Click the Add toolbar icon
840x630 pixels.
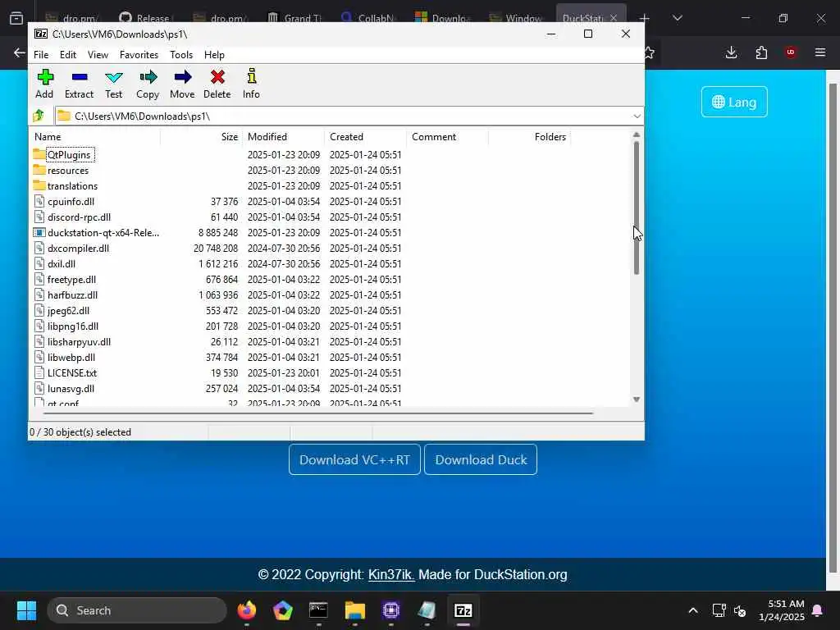click(x=45, y=77)
